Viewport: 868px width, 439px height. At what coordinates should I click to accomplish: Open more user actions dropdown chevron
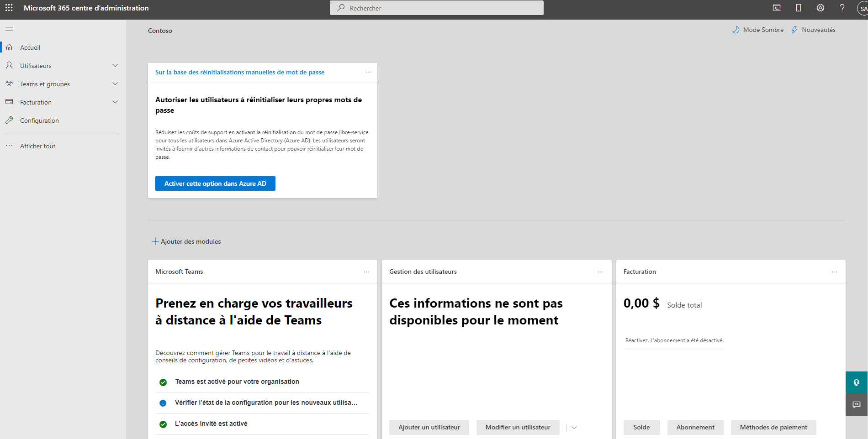tap(574, 428)
